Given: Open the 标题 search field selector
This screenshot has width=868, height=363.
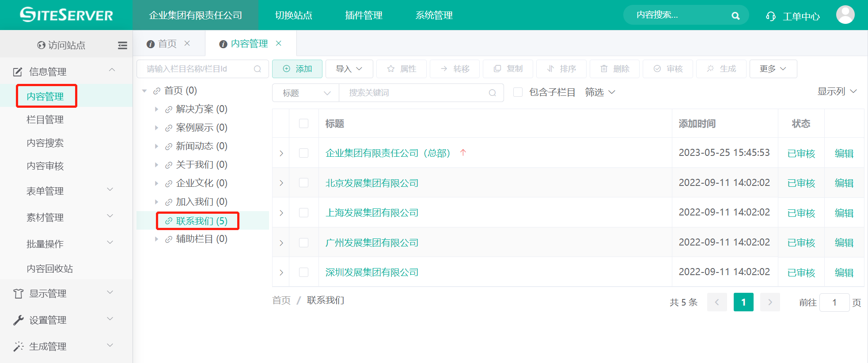Looking at the screenshot, I should (306, 93).
